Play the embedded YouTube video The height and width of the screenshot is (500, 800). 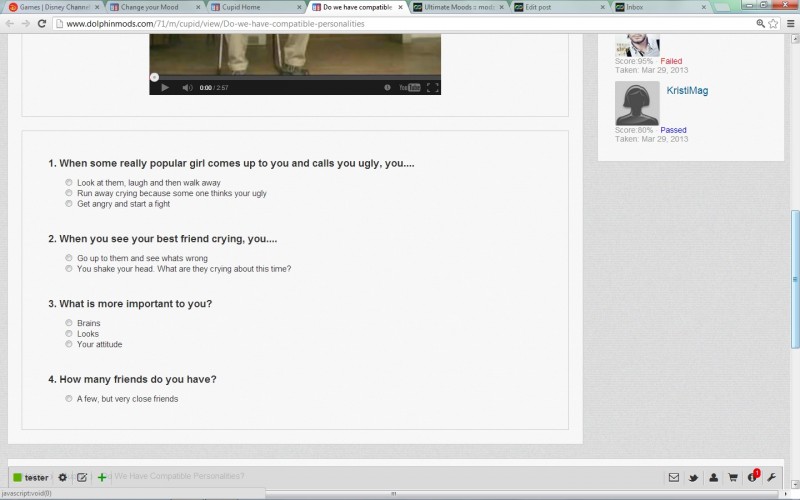(165, 88)
